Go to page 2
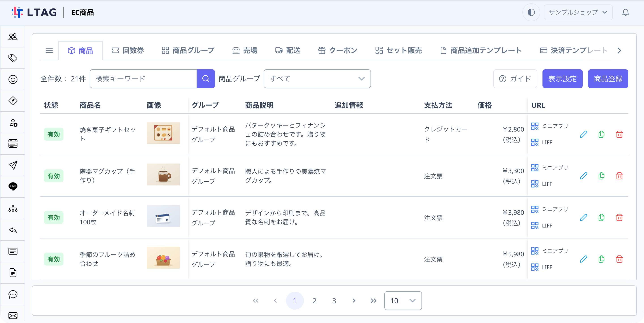Viewport: 644px width, 323px height. [x=314, y=301]
